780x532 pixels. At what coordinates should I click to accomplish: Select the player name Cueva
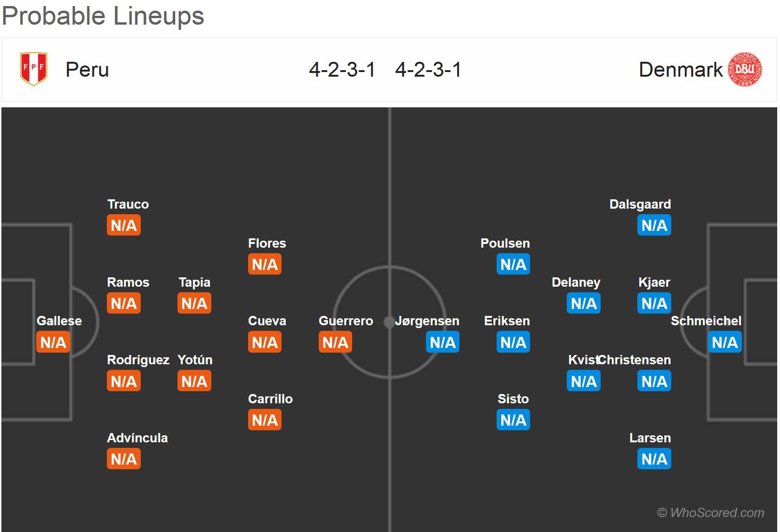[x=267, y=321]
